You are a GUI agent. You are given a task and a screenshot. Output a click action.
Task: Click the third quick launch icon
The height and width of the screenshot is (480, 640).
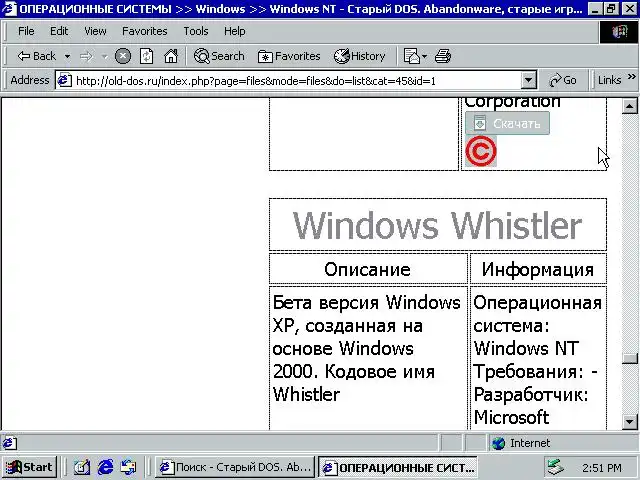129,467
